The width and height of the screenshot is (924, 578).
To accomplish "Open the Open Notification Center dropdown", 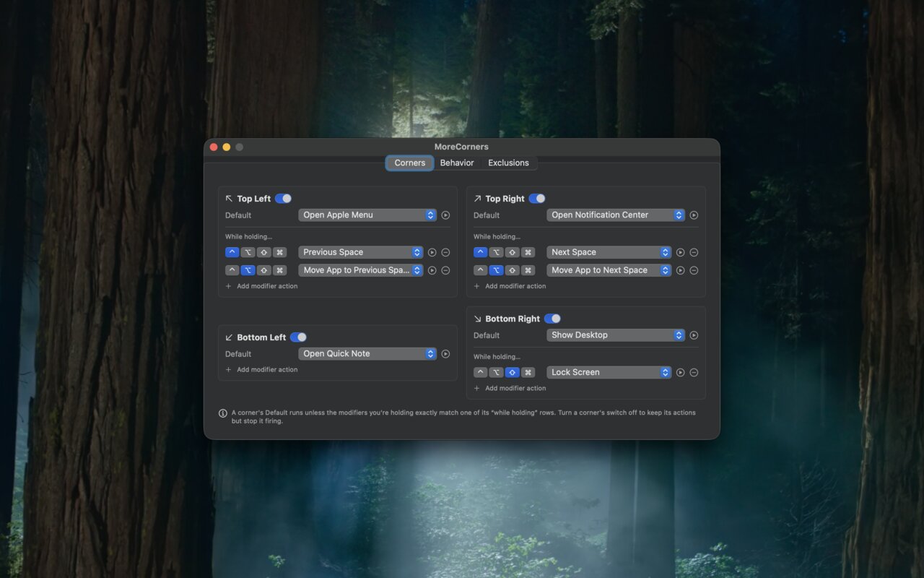I will point(616,215).
